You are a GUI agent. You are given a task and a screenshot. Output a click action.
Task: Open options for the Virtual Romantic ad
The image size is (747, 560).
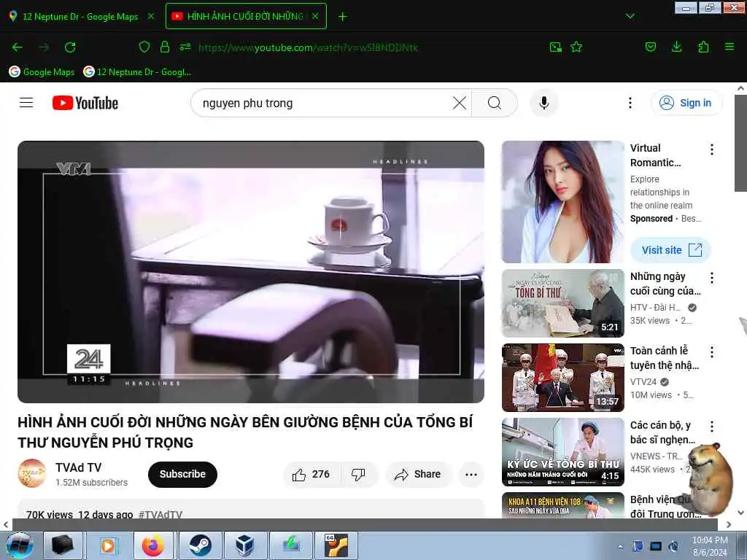[712, 149]
